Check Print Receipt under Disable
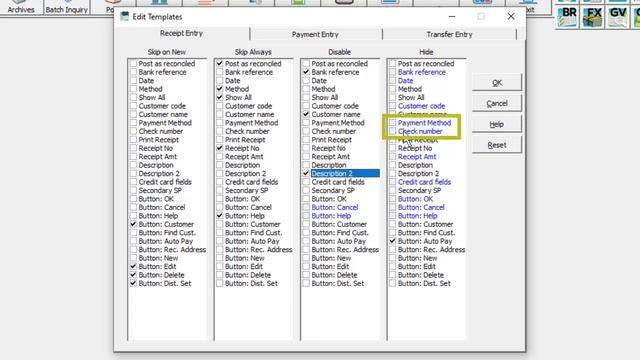This screenshot has width=640, height=360. (306, 140)
